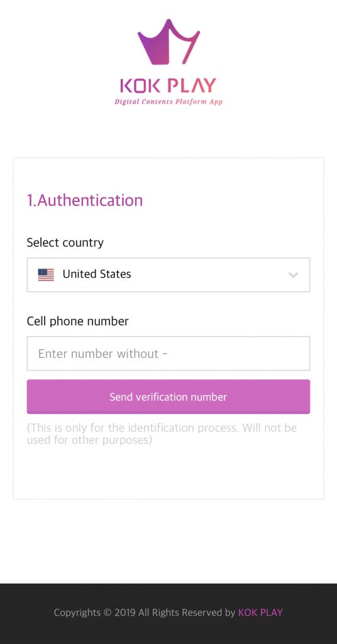Click the 'Cell phone number' label
This screenshot has width=337, height=644.
[x=77, y=321]
